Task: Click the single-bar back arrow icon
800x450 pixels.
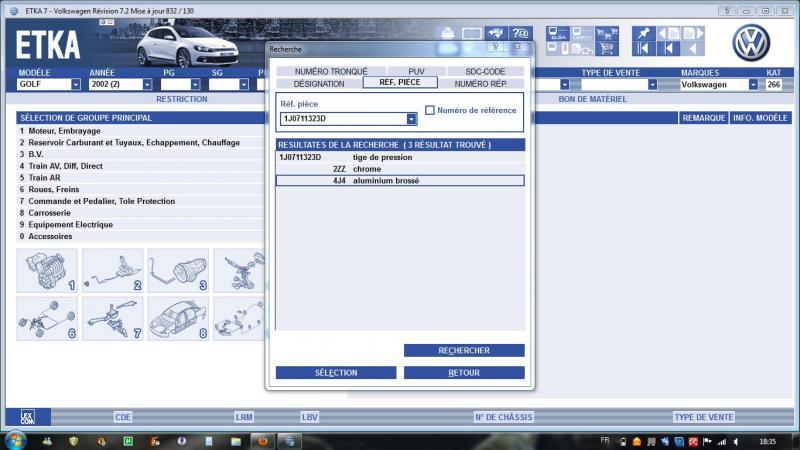Action: pos(668,49)
